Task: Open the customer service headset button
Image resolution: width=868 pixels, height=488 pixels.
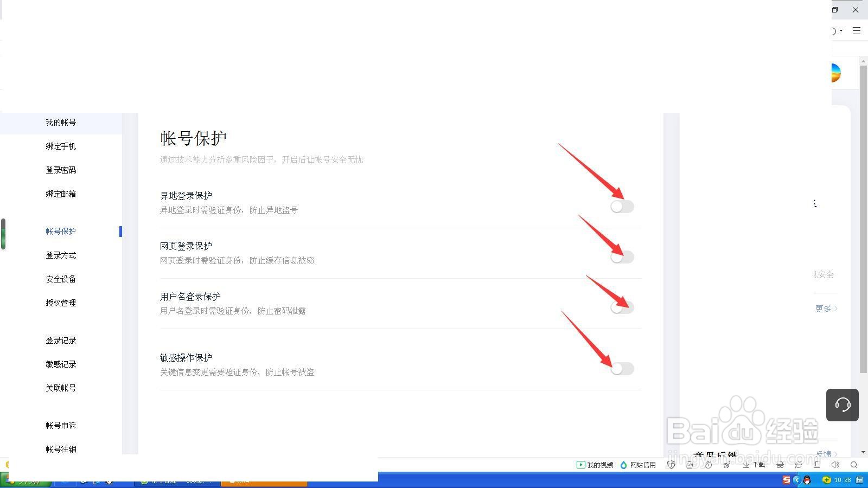Action: 843,405
